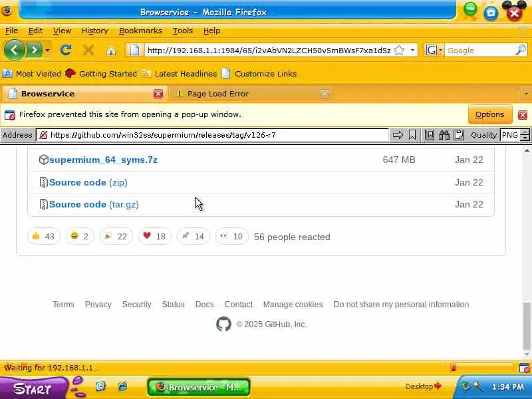Open the History menu
532x399 pixels.
click(94, 31)
